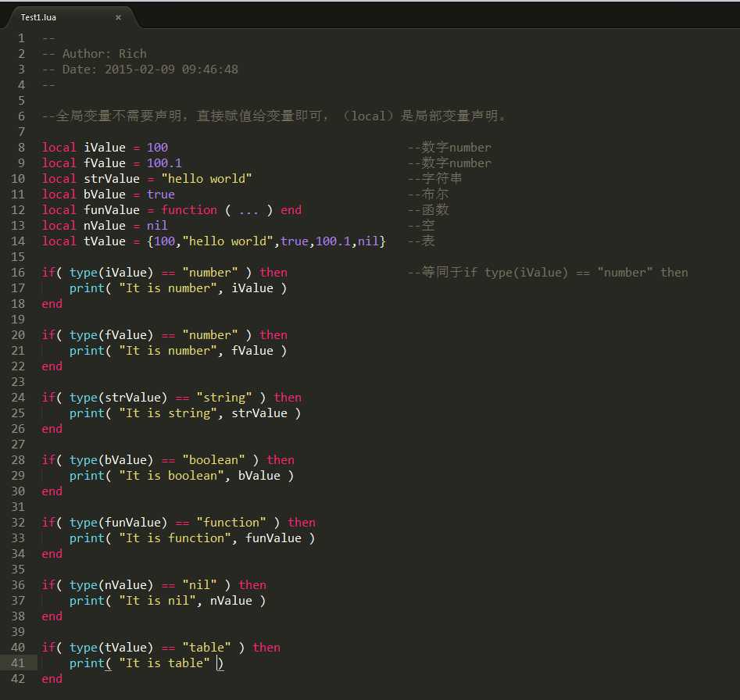Viewport: 740px width, 700px height.
Task: Click line number 16 in gutter
Action: click(x=18, y=273)
